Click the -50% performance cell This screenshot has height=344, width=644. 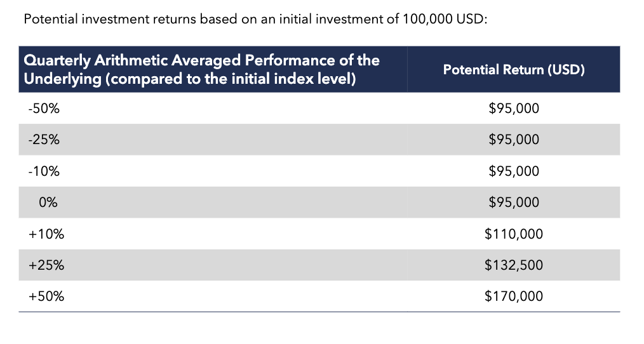(44, 109)
